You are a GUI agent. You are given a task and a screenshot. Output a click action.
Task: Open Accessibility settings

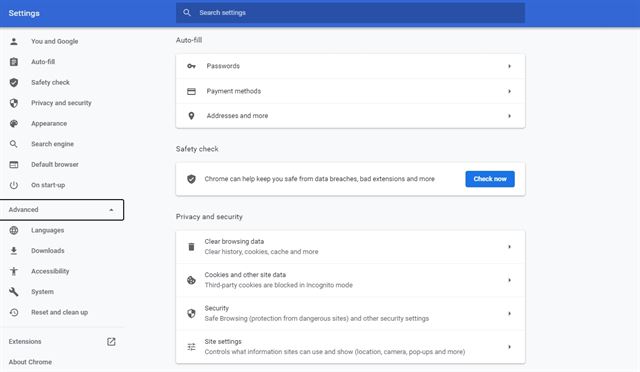(x=50, y=271)
